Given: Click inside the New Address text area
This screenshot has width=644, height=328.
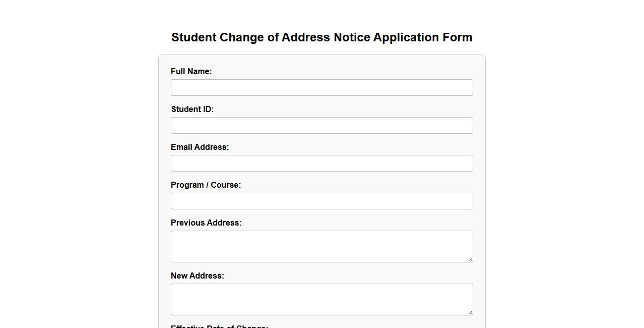Looking at the screenshot, I should [x=321, y=299].
